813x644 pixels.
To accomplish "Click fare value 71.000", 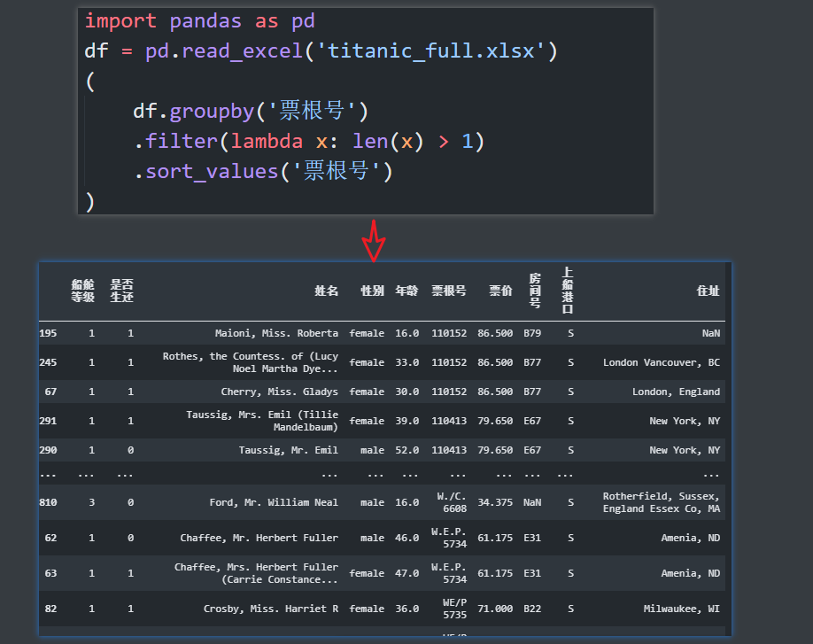I will 495,609.
